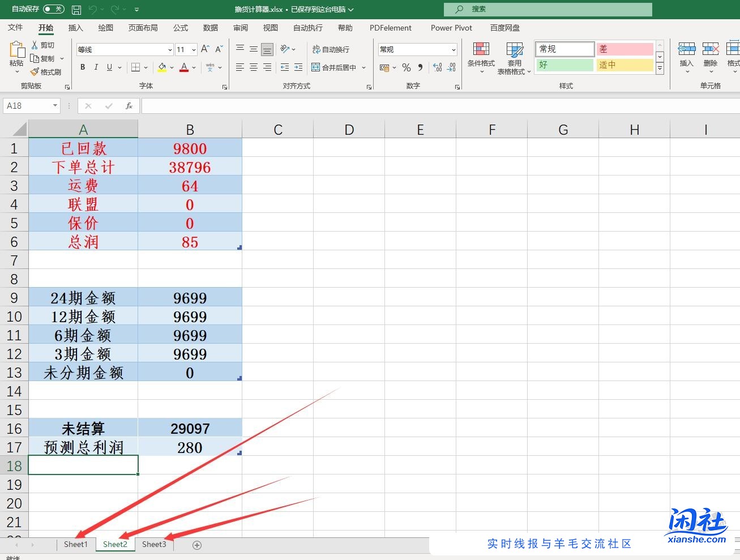Expand the number format dropdown (常规)
This screenshot has height=560, width=740.
coord(454,50)
